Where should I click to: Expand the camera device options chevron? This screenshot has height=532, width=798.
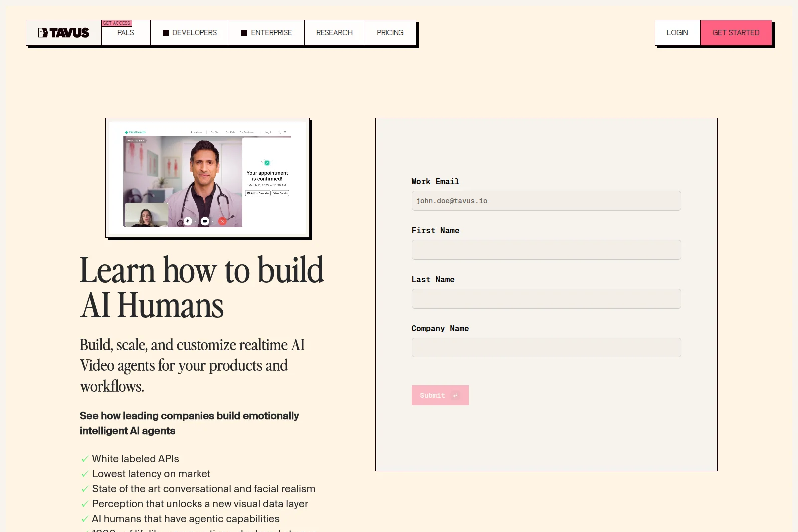212,221
